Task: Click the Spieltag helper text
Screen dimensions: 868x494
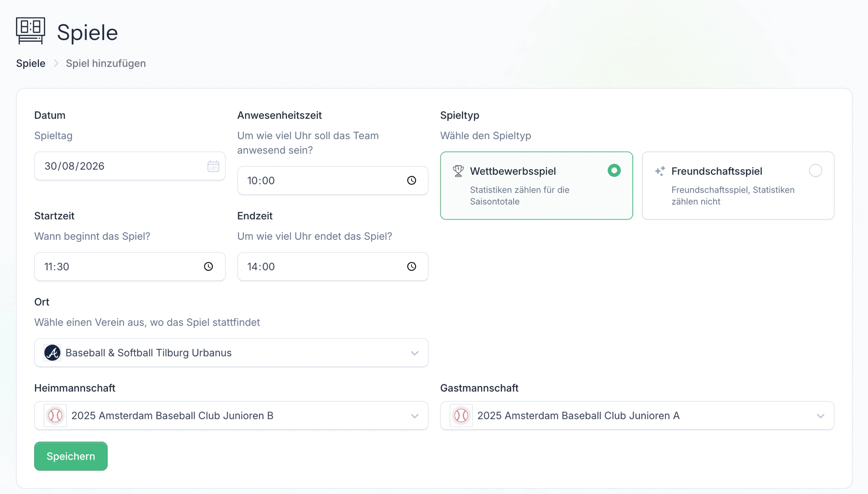Action: click(53, 136)
